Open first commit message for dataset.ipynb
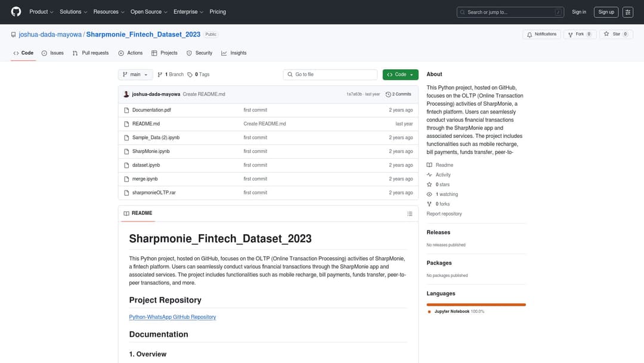This screenshot has height=363, width=644. click(255, 165)
